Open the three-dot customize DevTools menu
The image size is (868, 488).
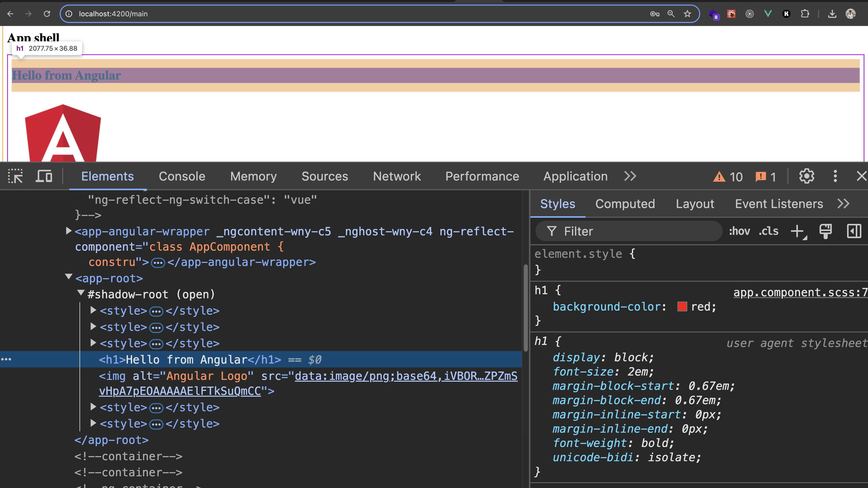pos(835,176)
